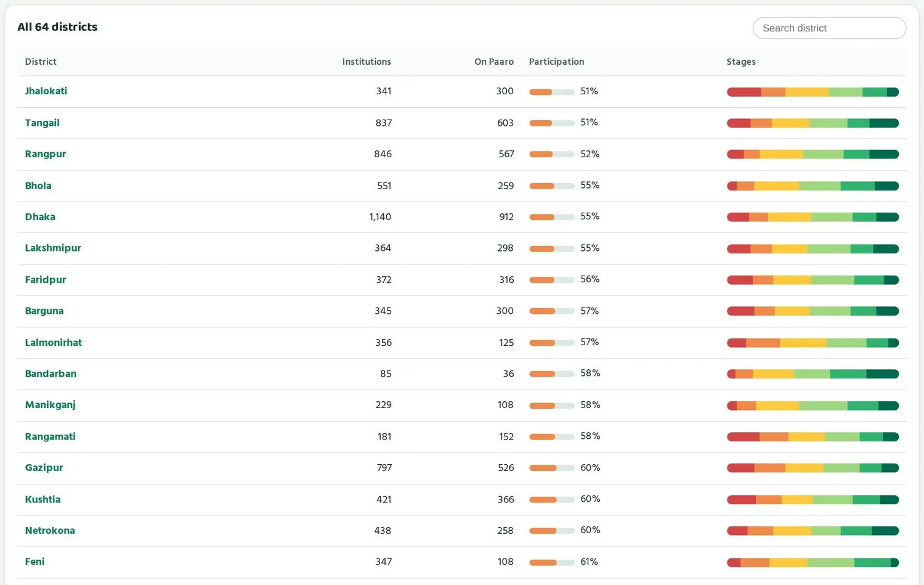Image resolution: width=924 pixels, height=585 pixels.
Task: Open the Lakshmipur district link
Action: click(x=53, y=248)
